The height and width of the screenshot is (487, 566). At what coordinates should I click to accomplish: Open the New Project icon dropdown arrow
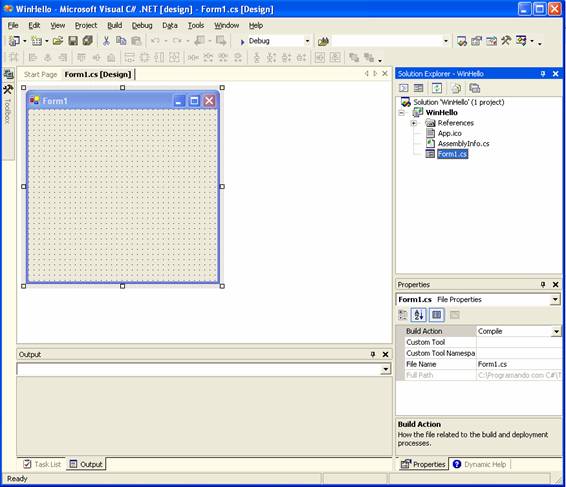pyautogui.click(x=25, y=41)
